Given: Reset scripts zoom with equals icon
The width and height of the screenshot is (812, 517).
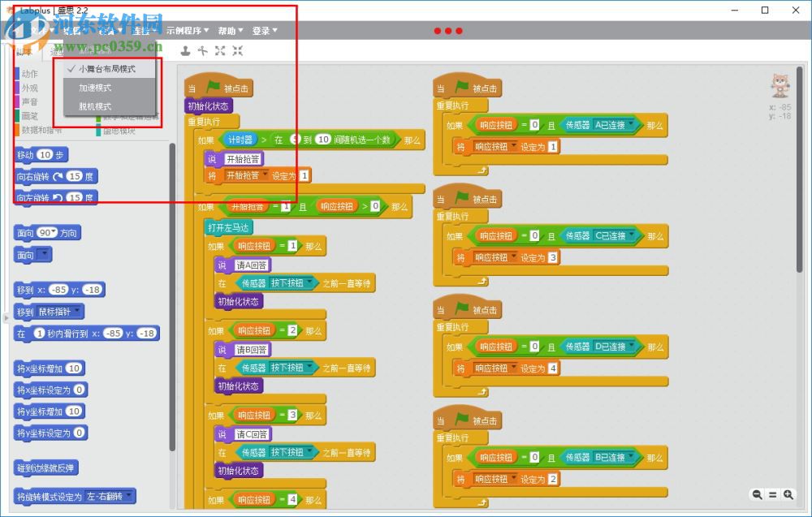Looking at the screenshot, I should click(x=773, y=495).
